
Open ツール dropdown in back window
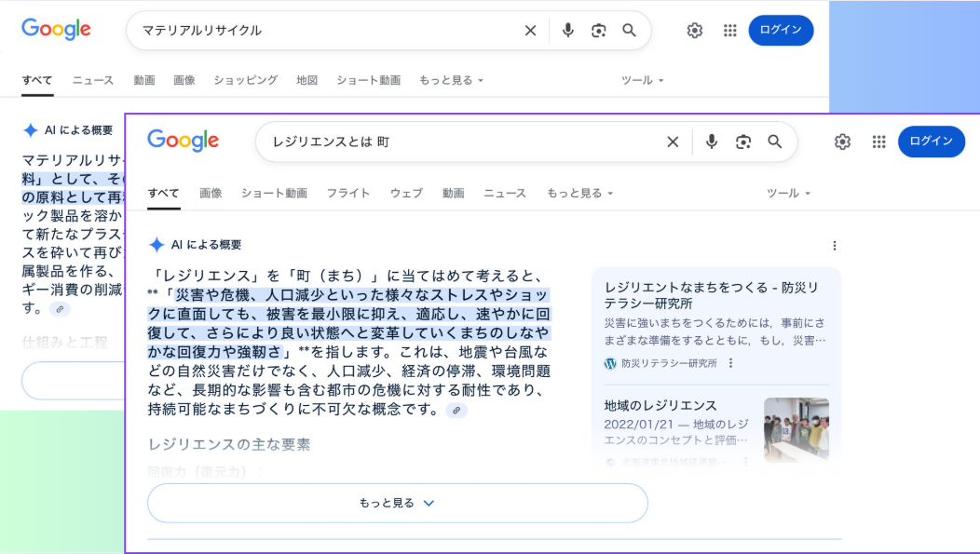[642, 80]
